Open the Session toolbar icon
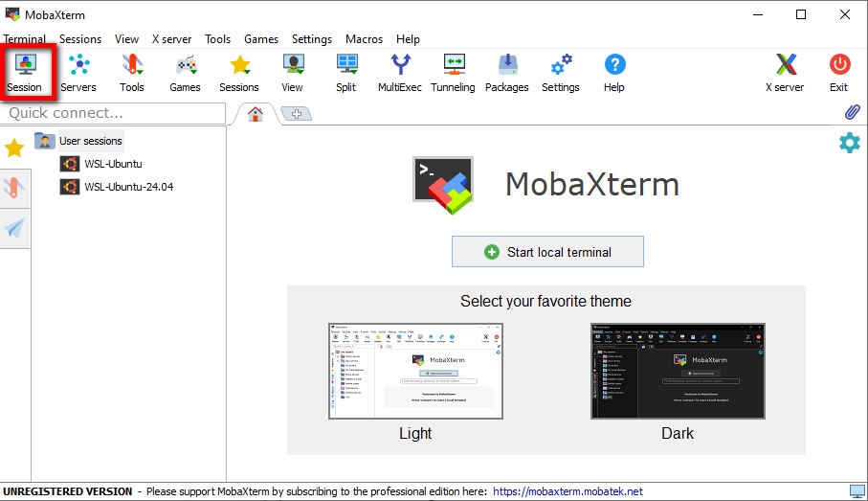 click(25, 72)
